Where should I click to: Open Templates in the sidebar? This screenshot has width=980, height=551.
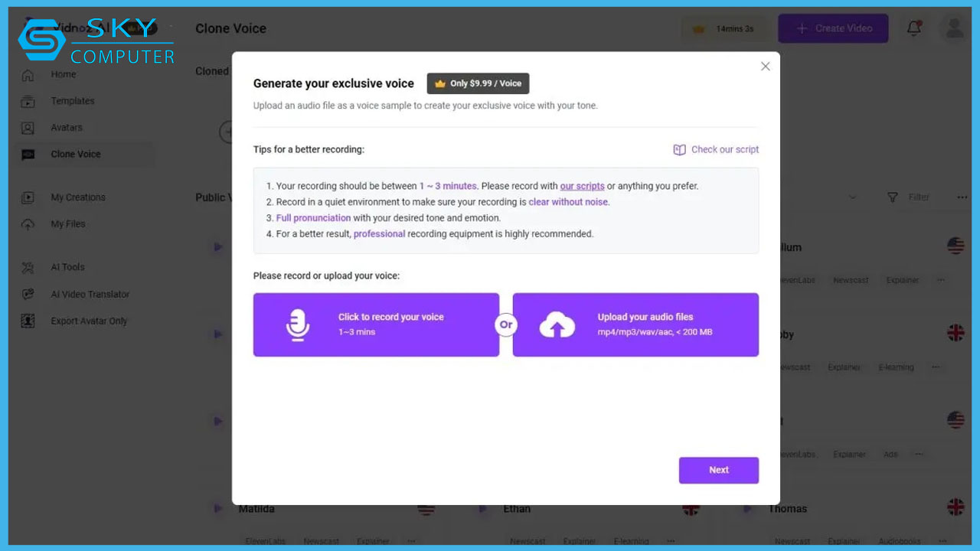tap(73, 101)
